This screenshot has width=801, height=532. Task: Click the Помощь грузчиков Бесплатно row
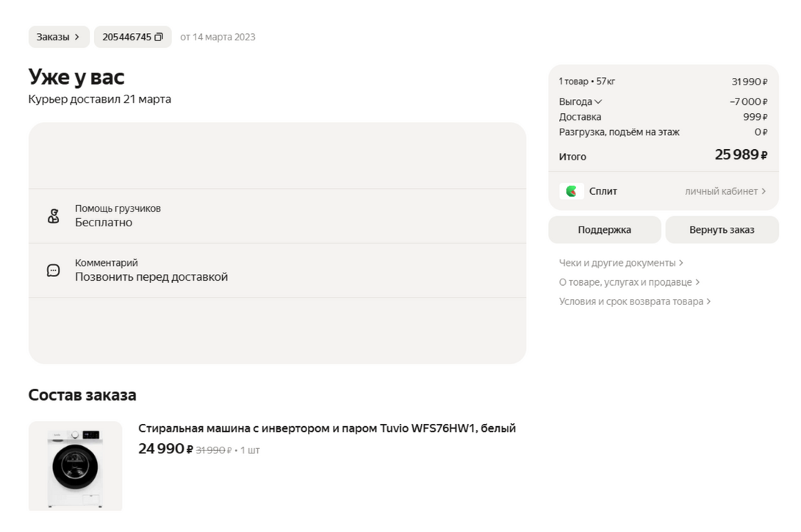click(x=277, y=216)
